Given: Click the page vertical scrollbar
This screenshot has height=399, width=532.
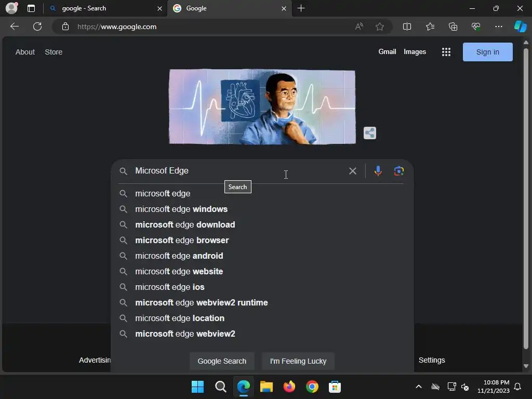Looking at the screenshot, I should tap(526, 198).
